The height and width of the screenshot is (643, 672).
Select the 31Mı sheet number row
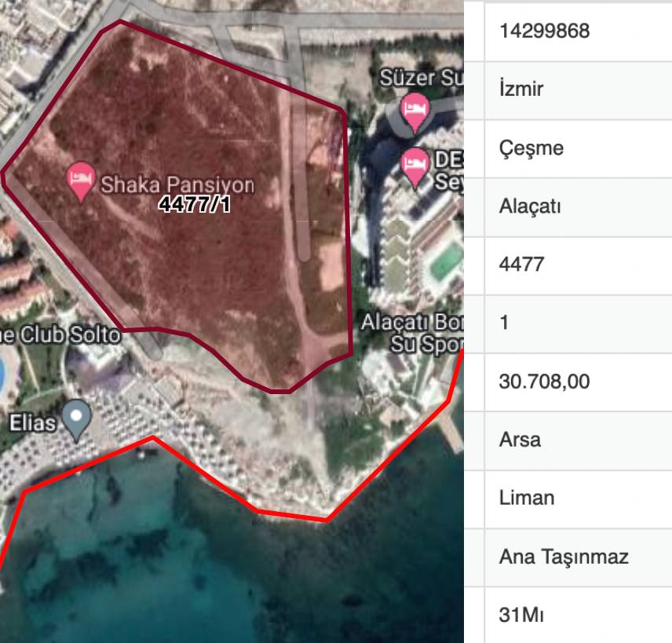[578, 616]
